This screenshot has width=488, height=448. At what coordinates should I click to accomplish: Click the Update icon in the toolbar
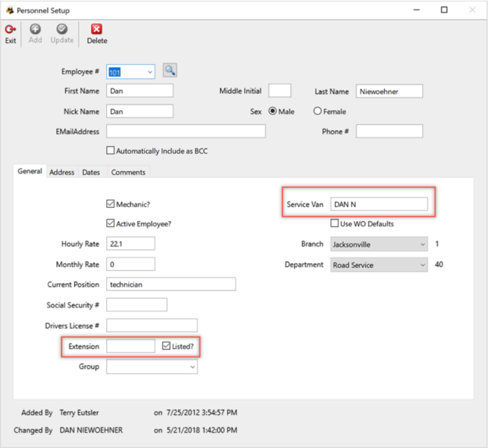61,33
